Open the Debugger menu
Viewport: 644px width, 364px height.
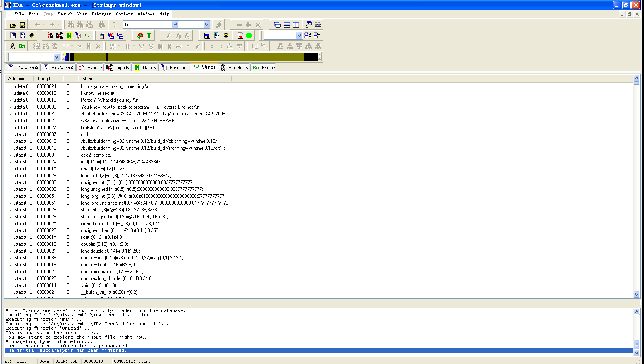[101, 14]
